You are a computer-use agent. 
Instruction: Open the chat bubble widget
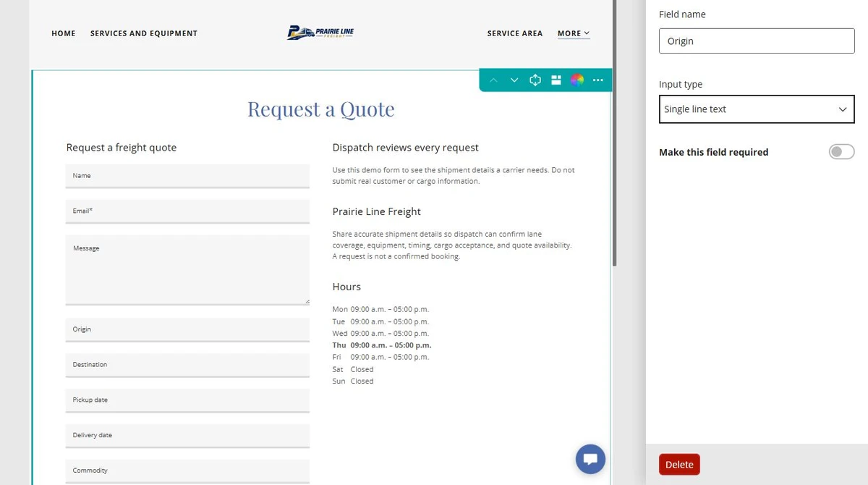pos(590,459)
